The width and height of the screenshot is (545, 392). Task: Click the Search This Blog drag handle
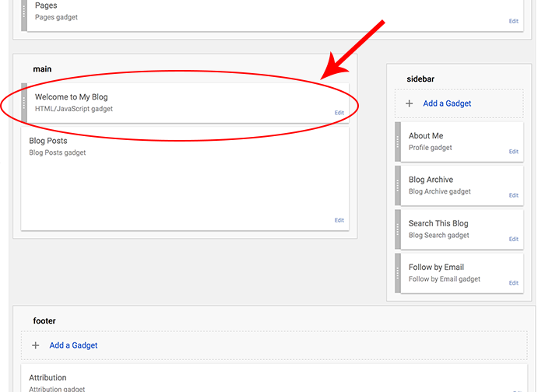(x=399, y=229)
